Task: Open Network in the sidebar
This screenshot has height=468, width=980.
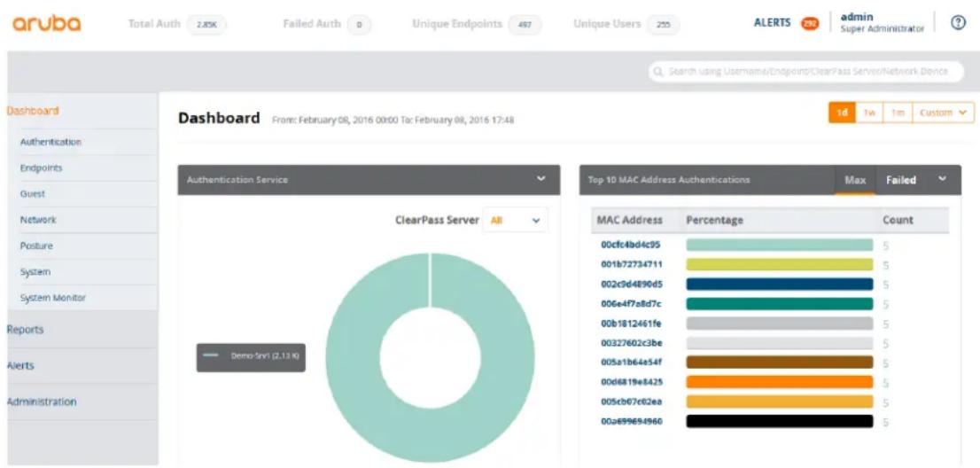Action: (38, 220)
